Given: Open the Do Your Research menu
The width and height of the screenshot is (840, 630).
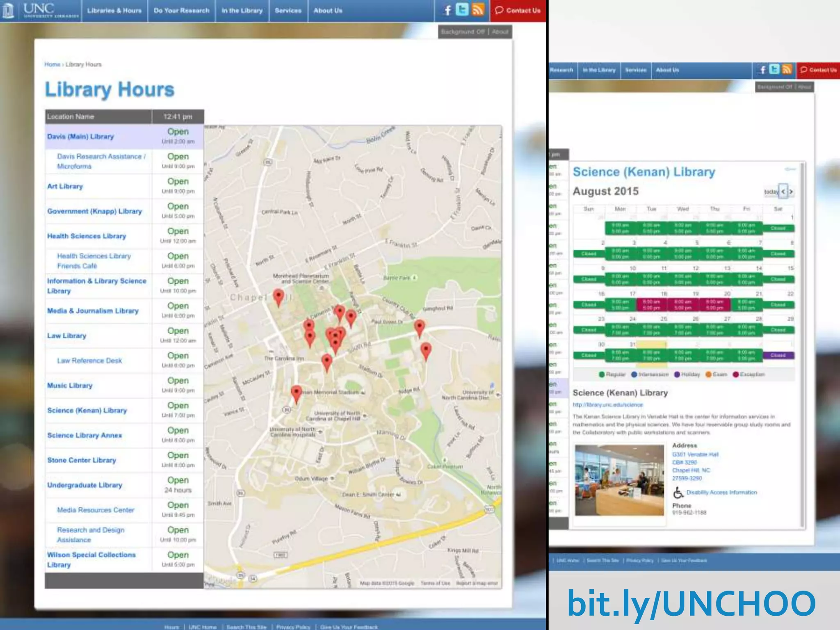Looking at the screenshot, I should coord(181,11).
